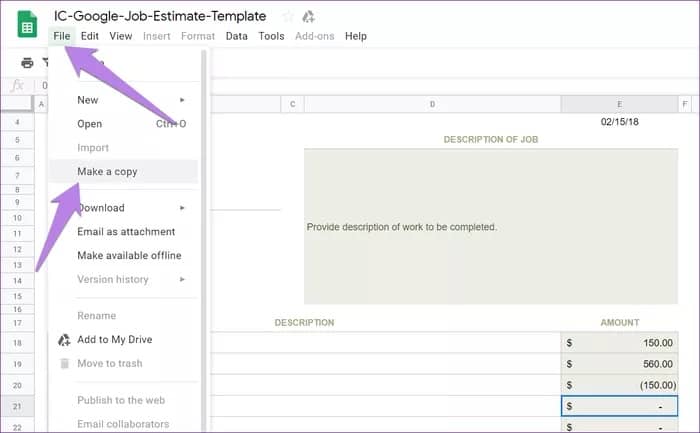700x433 pixels.
Task: Select Email as attachment option
Action: click(125, 232)
